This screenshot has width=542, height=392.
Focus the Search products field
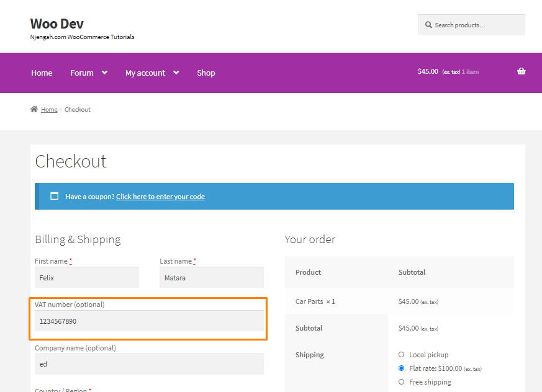(x=471, y=25)
